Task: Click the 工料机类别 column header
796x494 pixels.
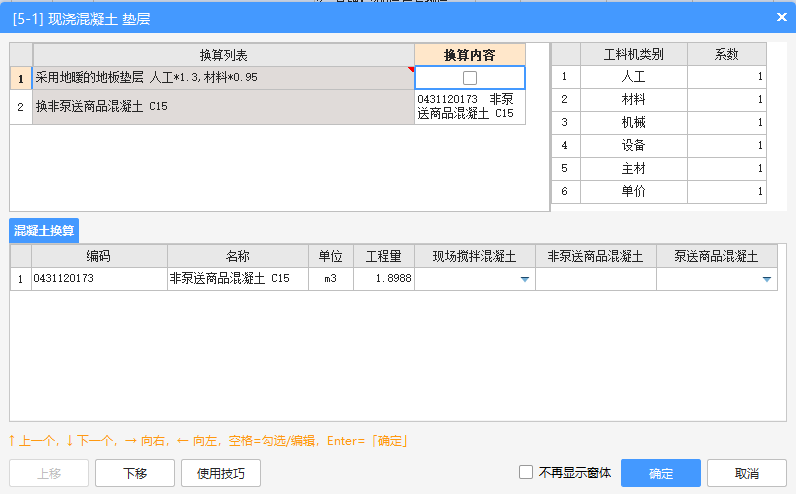Action: coord(634,54)
